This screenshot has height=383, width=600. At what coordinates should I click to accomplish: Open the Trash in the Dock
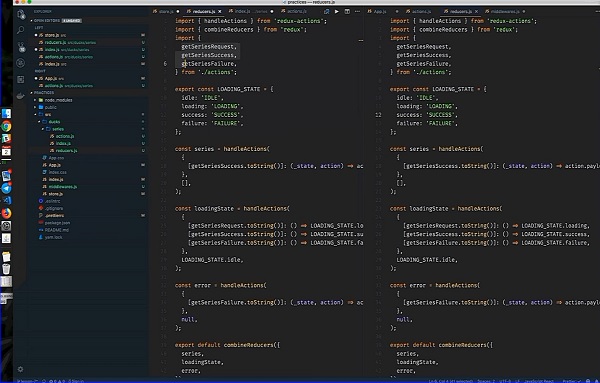[x=6, y=269]
